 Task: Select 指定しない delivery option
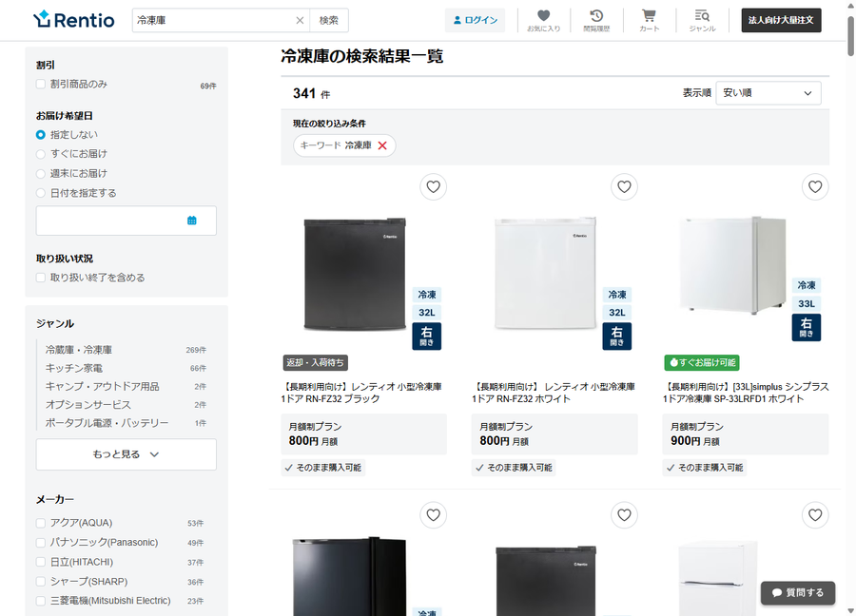pos(40,135)
